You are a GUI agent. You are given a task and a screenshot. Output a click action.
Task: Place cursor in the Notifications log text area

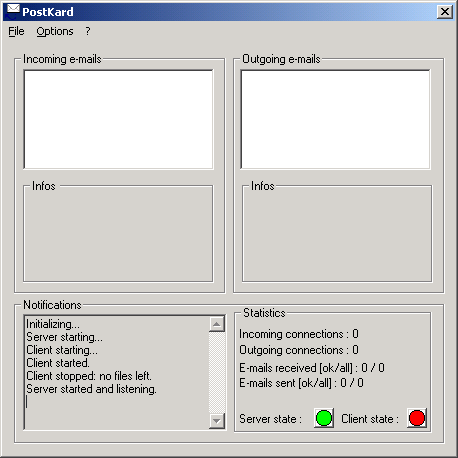pos(117,372)
